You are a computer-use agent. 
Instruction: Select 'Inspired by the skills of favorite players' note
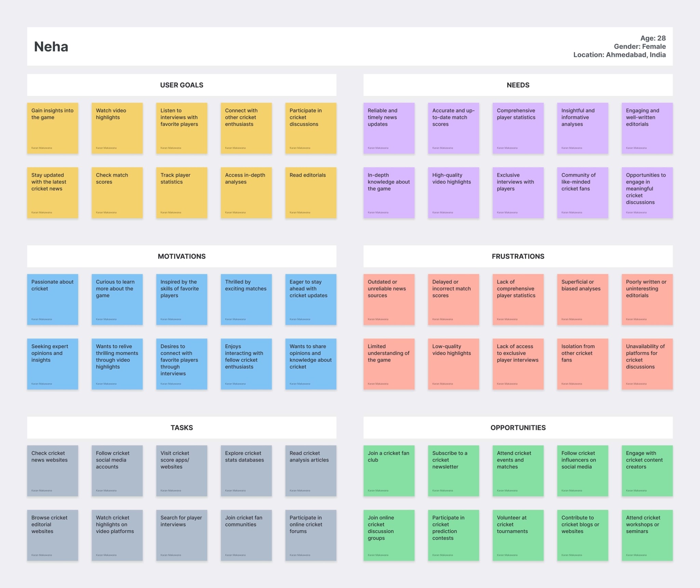tap(182, 299)
